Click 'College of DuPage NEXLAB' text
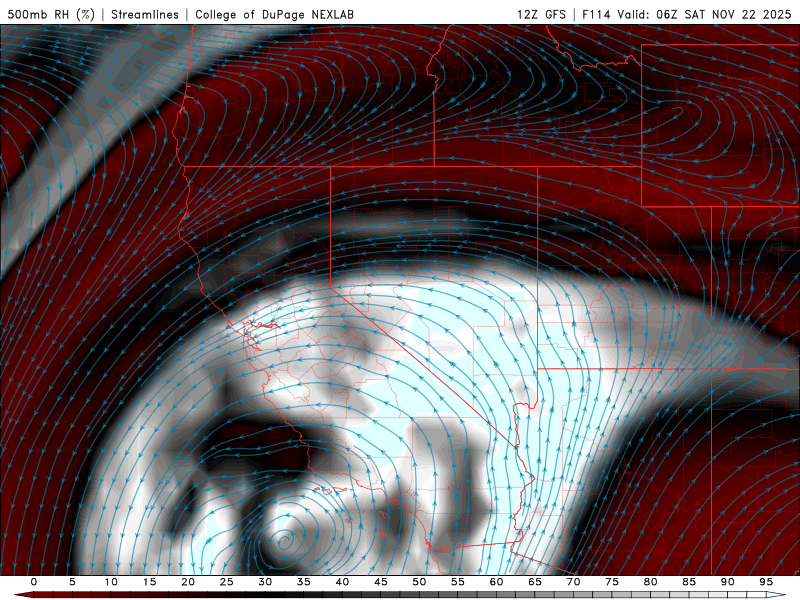This screenshot has width=800, height=600. [x=274, y=14]
